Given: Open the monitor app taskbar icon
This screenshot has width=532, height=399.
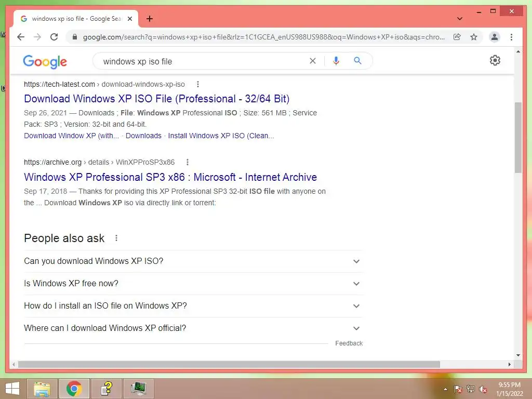Looking at the screenshot, I should [138, 389].
